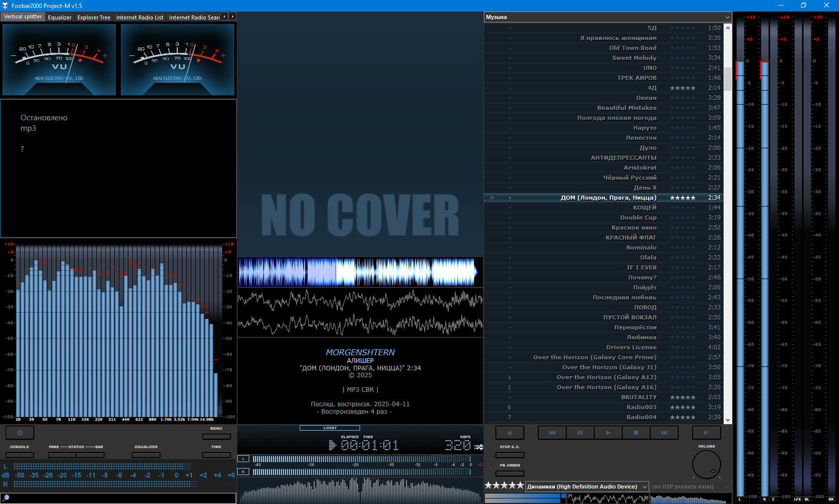Toggle the MENU button
This screenshot has height=504, width=839.
pos(216,437)
